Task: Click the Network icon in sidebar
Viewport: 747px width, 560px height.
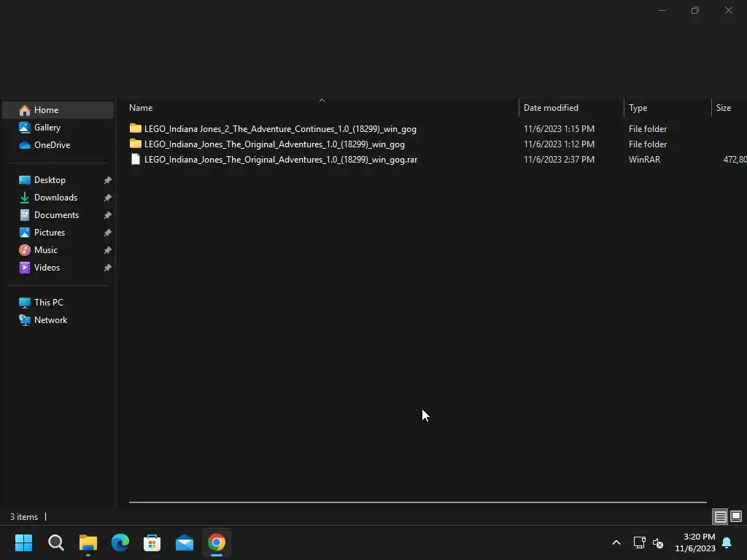Action: pyautogui.click(x=24, y=320)
